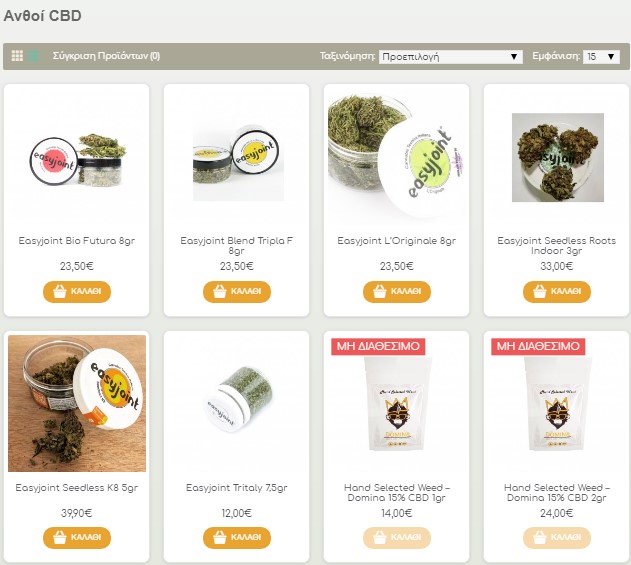The image size is (631, 565).
Task: Open Σύγκριση Προϊόντων (0) comparison link
Action: tap(106, 56)
